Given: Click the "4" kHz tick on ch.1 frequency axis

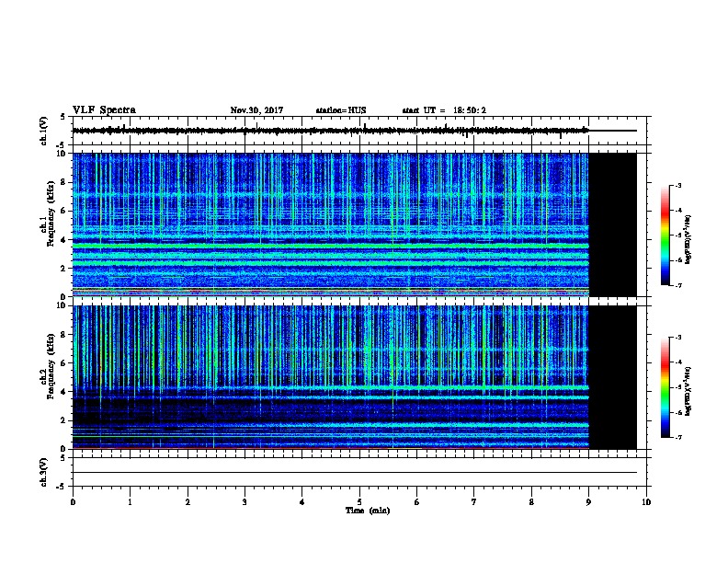Looking at the screenshot, I should pyautogui.click(x=63, y=240).
